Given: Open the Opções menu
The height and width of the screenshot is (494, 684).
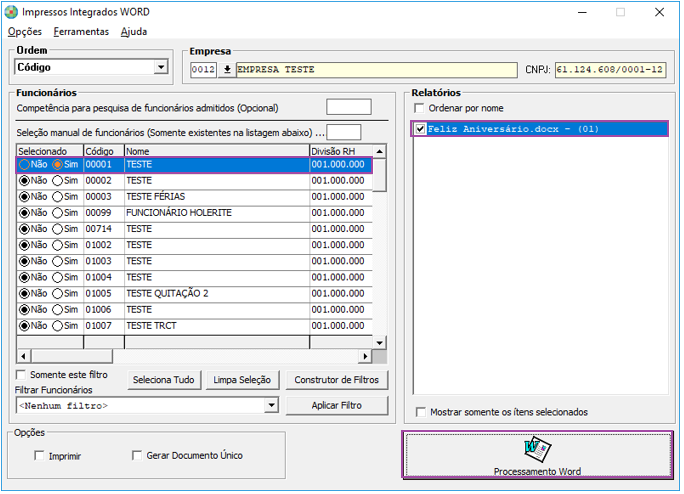Looking at the screenshot, I should click(x=25, y=32).
